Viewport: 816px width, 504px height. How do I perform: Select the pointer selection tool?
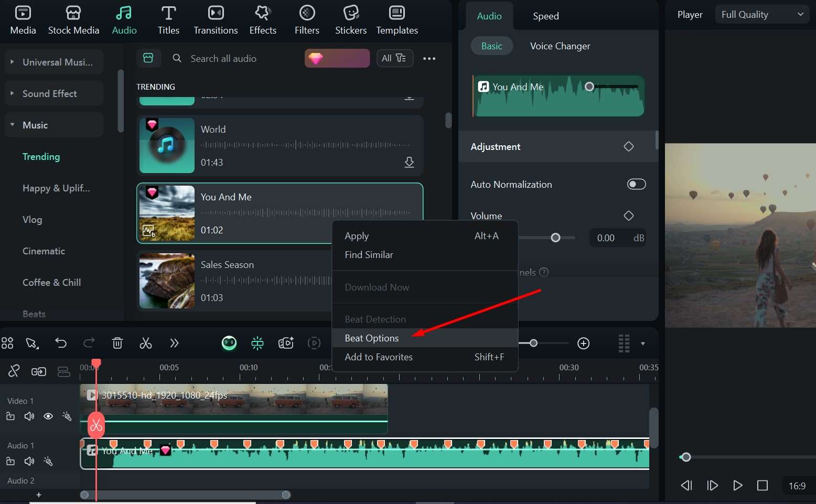(x=32, y=343)
